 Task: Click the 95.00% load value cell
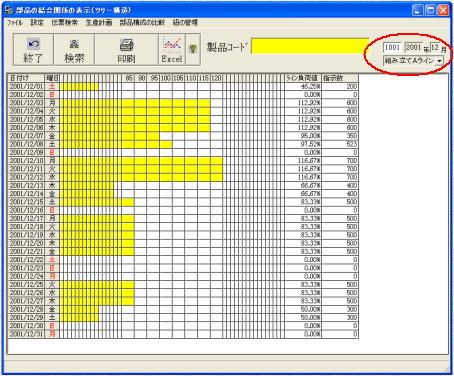[x=303, y=136]
